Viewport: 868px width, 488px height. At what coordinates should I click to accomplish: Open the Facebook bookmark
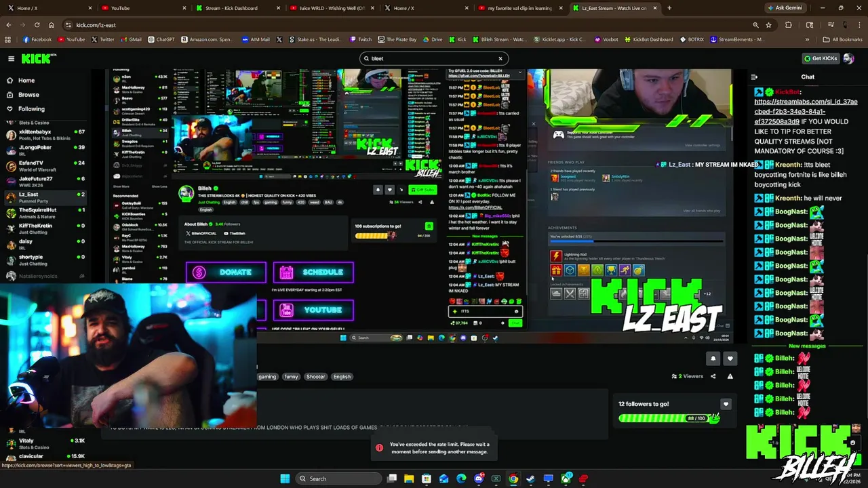[37, 39]
